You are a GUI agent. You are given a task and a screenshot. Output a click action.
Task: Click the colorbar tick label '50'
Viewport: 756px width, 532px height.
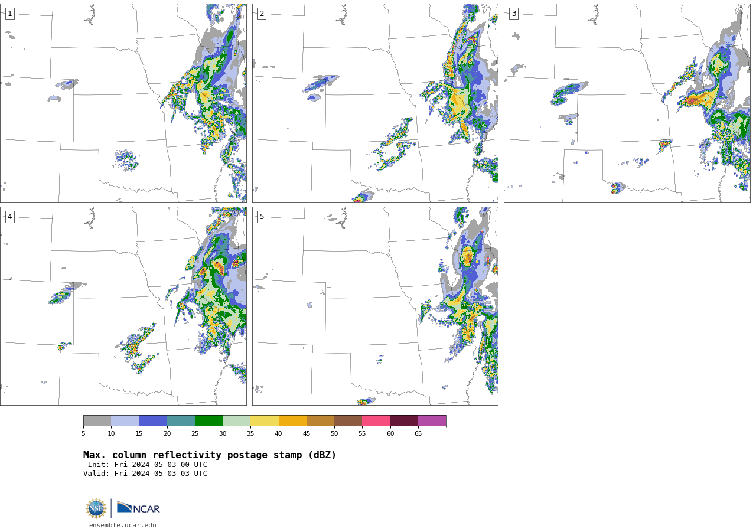[x=334, y=433]
